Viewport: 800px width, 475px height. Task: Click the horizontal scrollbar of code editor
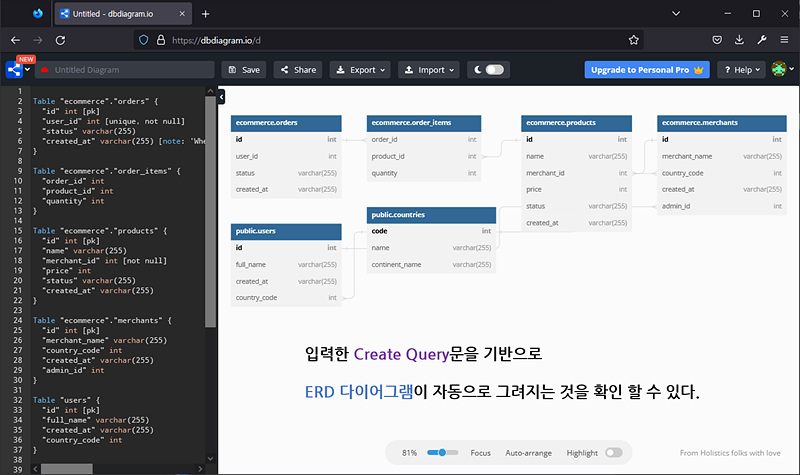pyautogui.click(x=67, y=468)
